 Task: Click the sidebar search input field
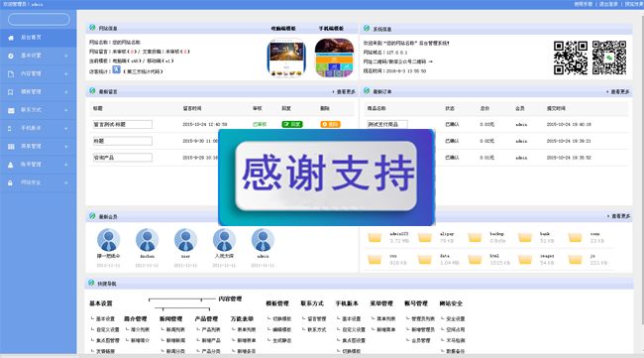pyautogui.click(x=39, y=19)
